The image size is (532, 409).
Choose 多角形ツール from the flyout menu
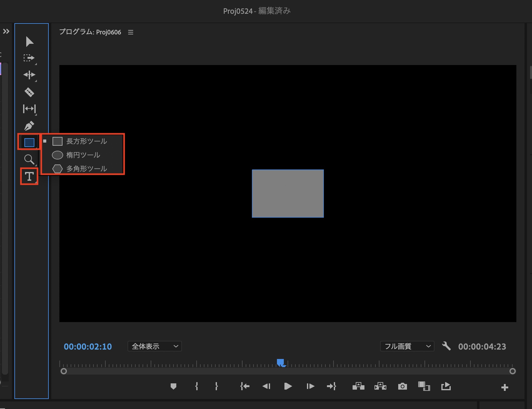click(x=86, y=169)
